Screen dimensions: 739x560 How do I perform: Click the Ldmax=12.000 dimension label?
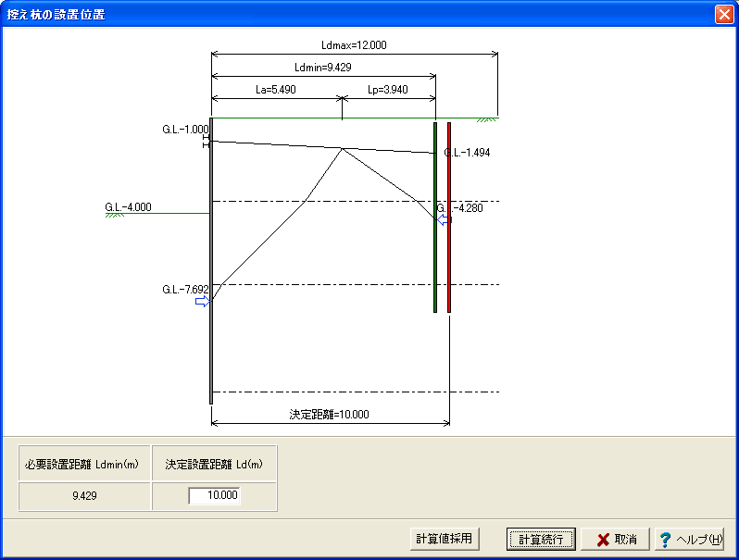click(x=354, y=45)
